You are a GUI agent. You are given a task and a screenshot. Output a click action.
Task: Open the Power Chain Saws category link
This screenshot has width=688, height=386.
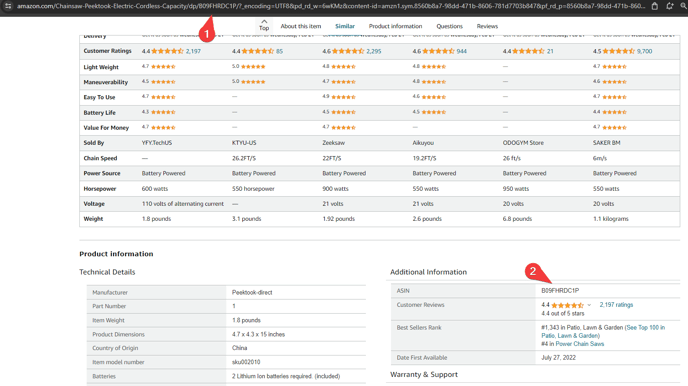coord(580,344)
